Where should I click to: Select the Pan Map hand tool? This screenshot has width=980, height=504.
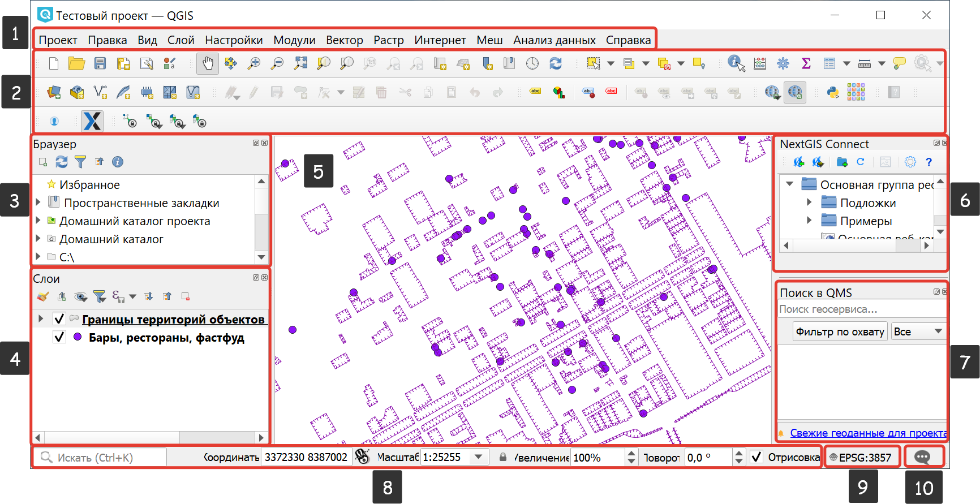click(x=208, y=63)
